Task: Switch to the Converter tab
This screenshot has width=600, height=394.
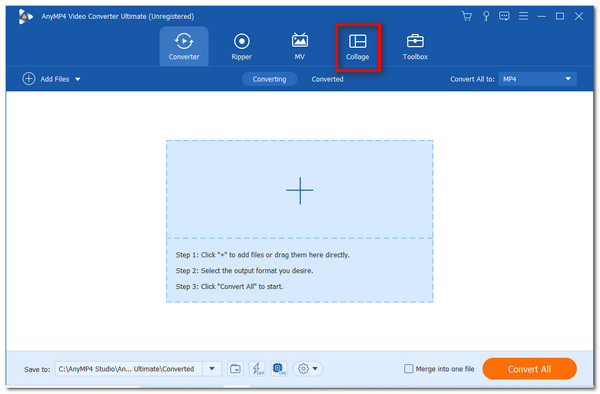Action: 184,47
